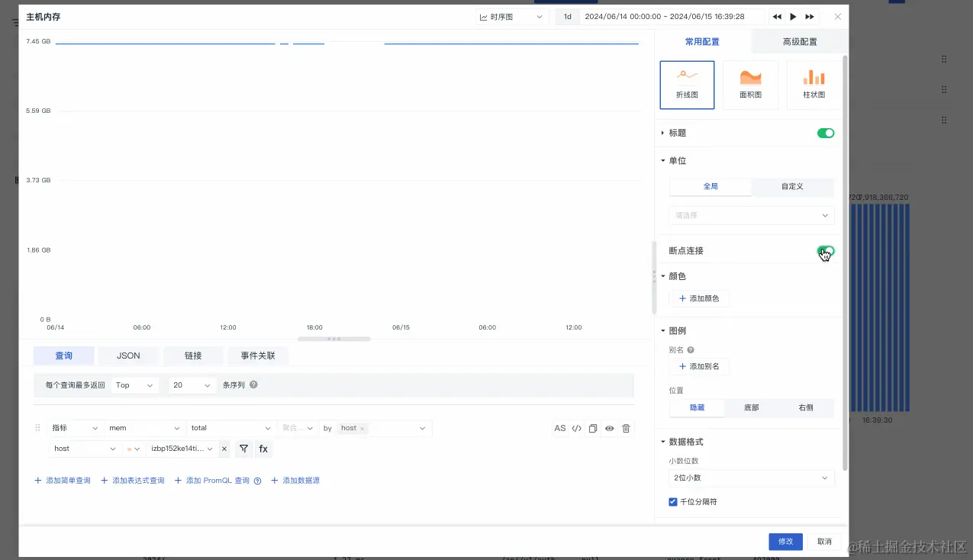Switch to the 高级配置 tab
The width and height of the screenshot is (973, 560).
pyautogui.click(x=799, y=42)
